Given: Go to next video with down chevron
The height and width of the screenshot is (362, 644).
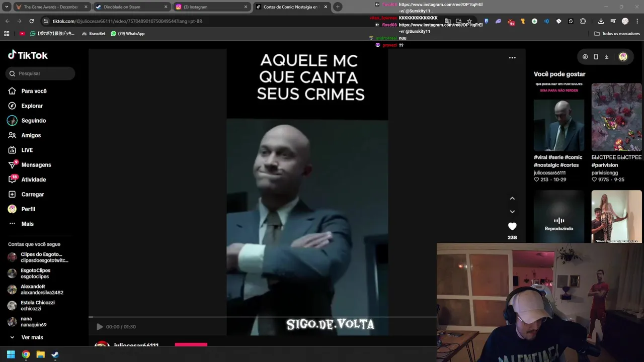Looking at the screenshot, I should click(x=512, y=212).
